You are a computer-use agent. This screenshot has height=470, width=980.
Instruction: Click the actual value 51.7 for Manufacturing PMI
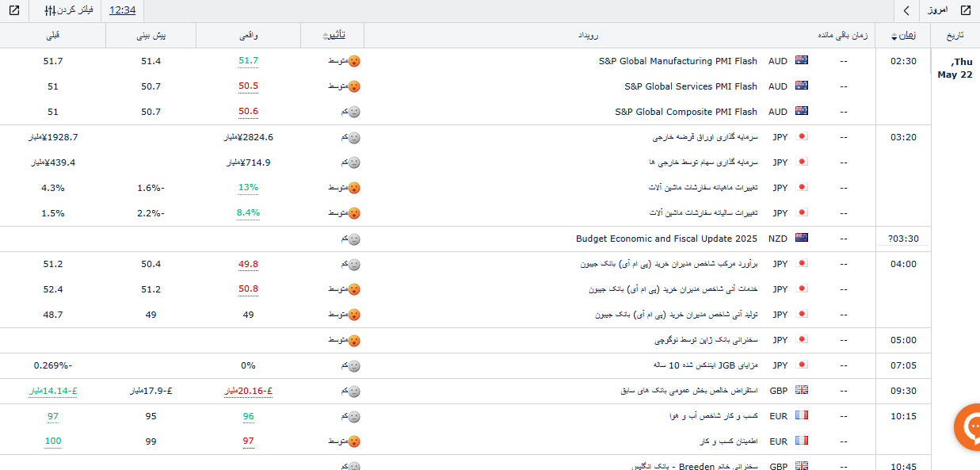pyautogui.click(x=249, y=61)
